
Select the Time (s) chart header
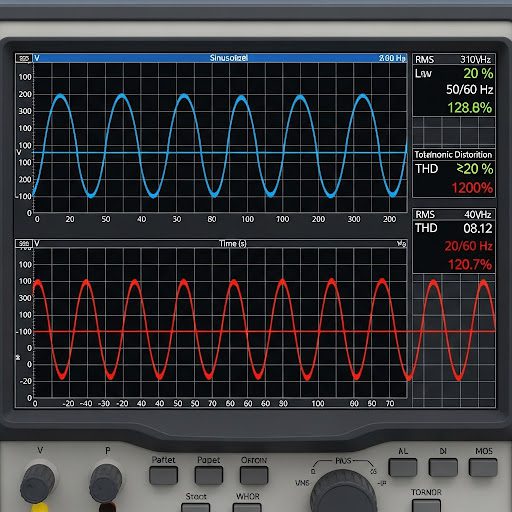coord(220,244)
